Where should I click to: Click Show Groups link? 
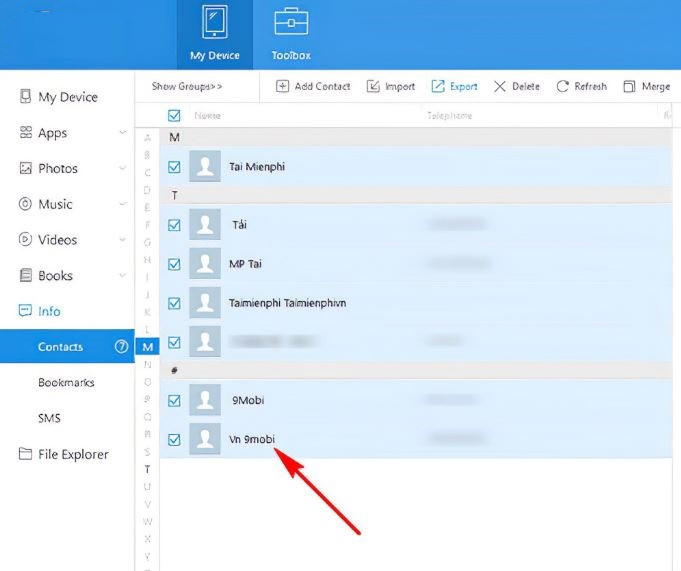pos(187,87)
